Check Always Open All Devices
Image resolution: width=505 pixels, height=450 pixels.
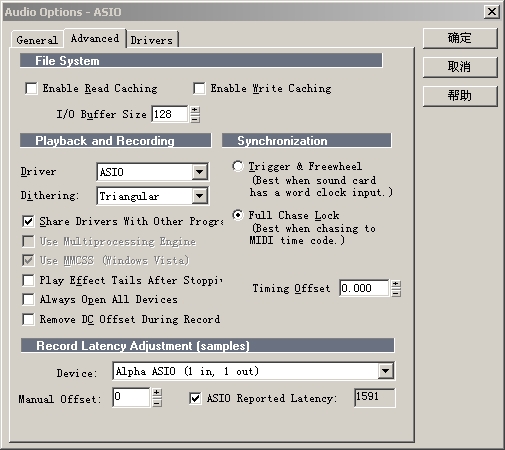[x=28, y=299]
